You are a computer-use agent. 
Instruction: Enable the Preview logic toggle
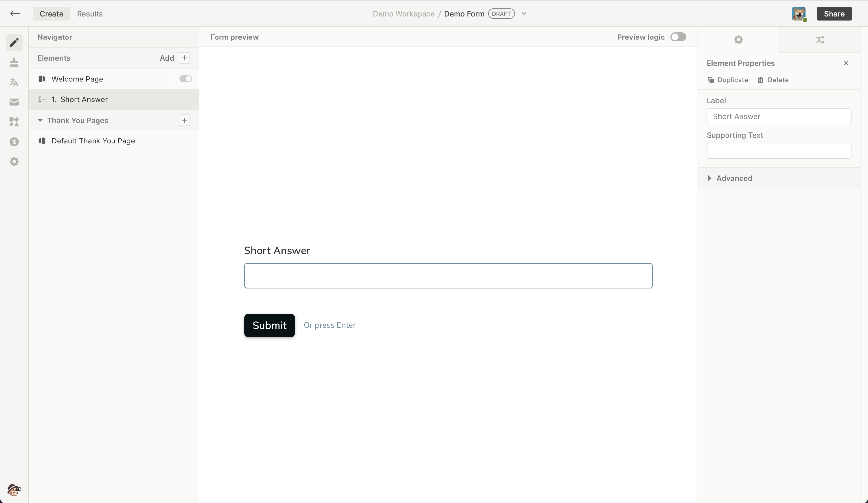678,37
